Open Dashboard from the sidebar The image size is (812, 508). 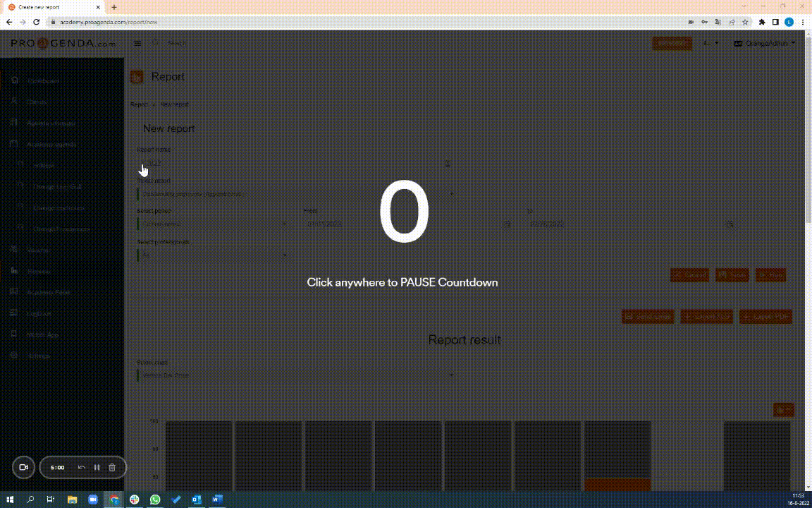(x=42, y=80)
